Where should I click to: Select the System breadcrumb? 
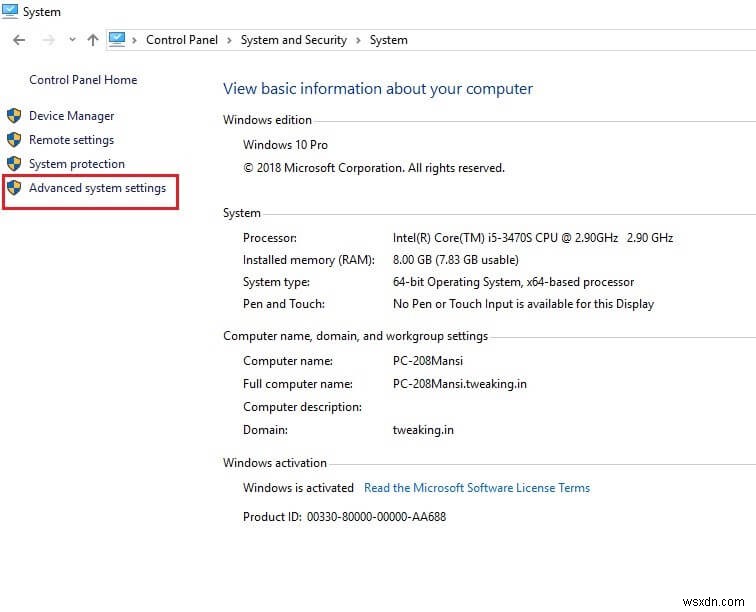[389, 40]
